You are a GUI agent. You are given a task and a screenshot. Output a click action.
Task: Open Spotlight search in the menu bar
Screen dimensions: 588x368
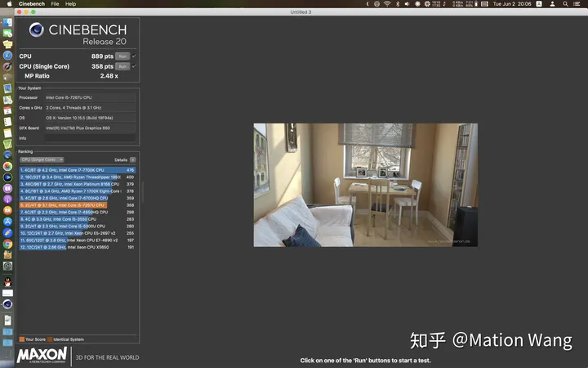point(565,4)
